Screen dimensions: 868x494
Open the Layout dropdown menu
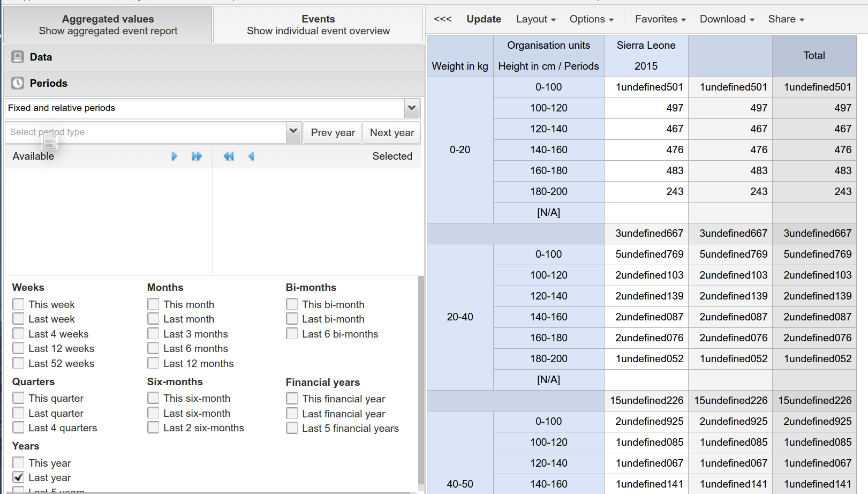535,19
